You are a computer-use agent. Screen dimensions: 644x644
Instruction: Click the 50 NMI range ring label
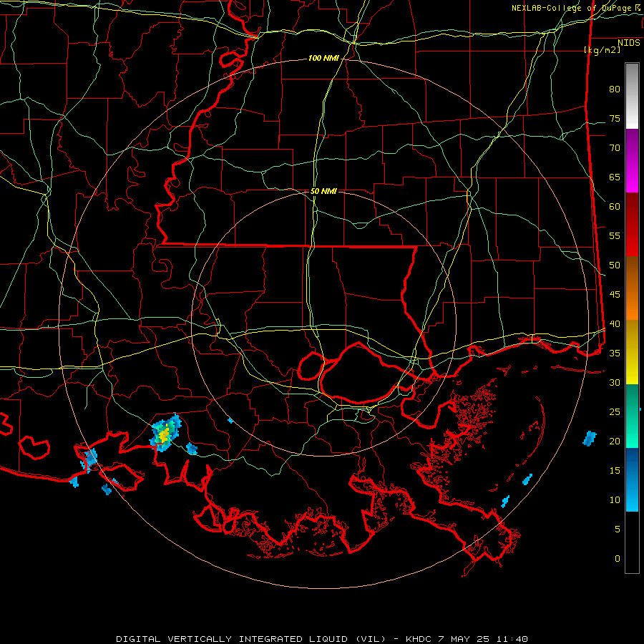[x=323, y=191]
